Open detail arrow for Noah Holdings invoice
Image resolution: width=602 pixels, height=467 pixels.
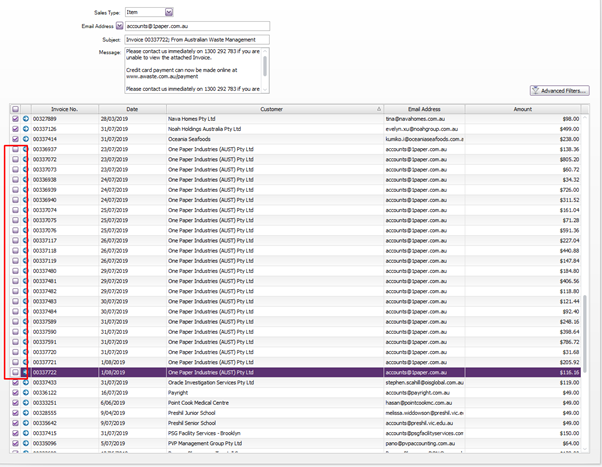click(x=26, y=129)
